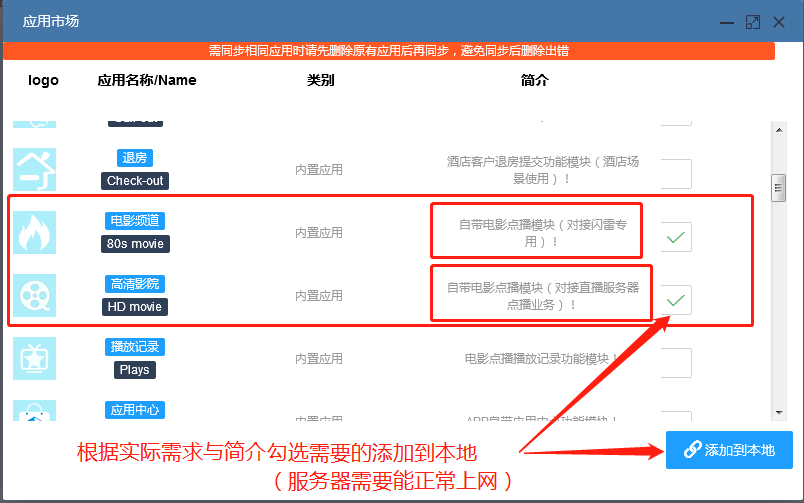Close the 应用市场 dialog
Image resolution: width=804 pixels, height=503 pixels.
pyautogui.click(x=780, y=21)
